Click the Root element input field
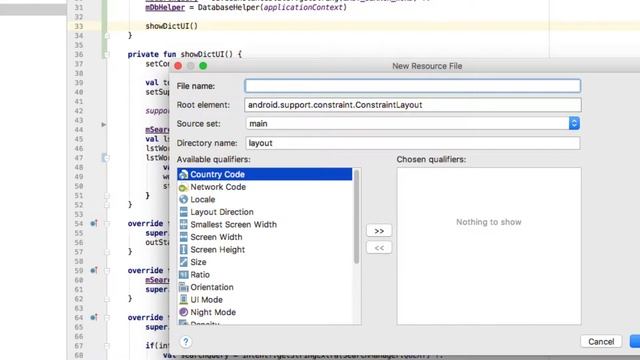 [x=413, y=105]
